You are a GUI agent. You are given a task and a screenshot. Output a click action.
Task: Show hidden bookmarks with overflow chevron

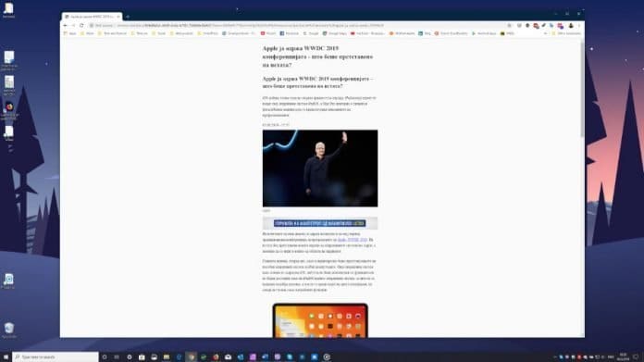[x=545, y=33]
